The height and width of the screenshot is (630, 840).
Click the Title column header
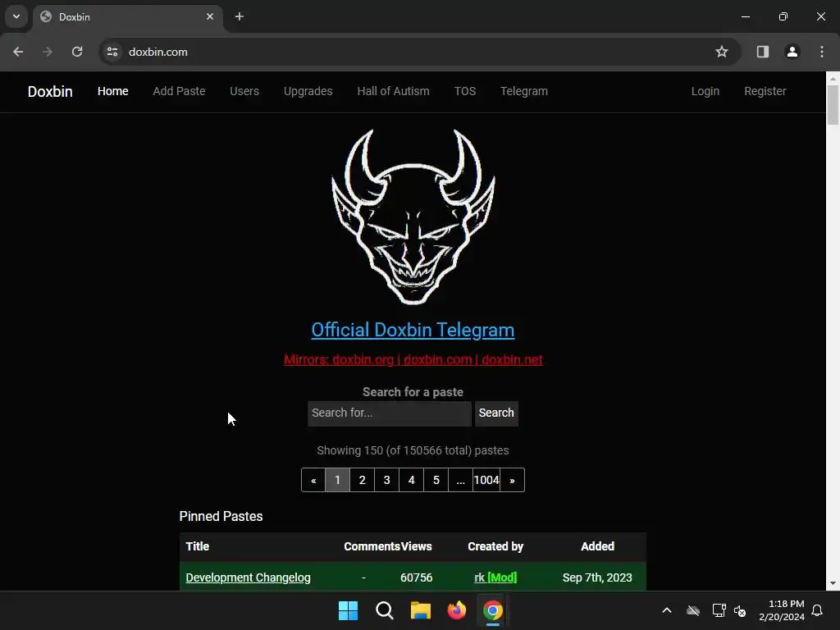(x=197, y=546)
